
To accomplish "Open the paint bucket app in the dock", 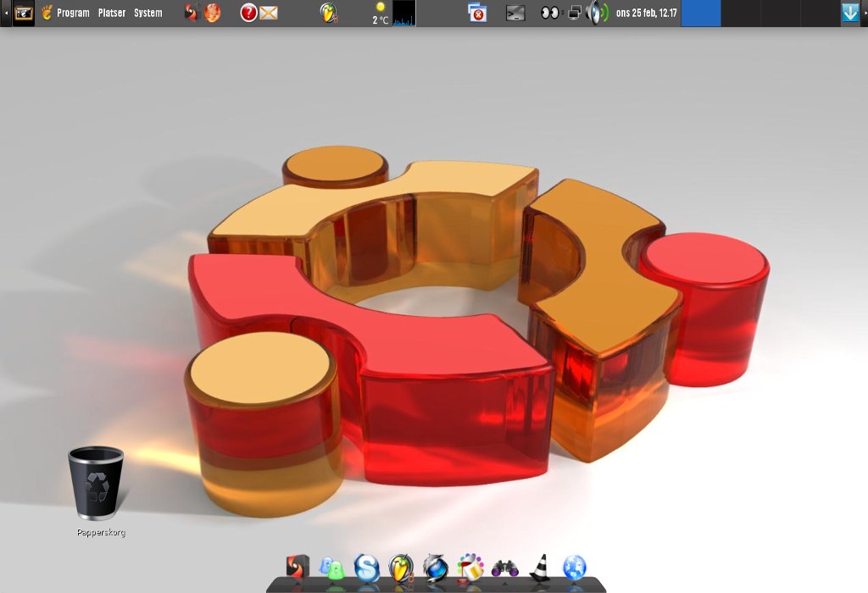I will pos(470,568).
